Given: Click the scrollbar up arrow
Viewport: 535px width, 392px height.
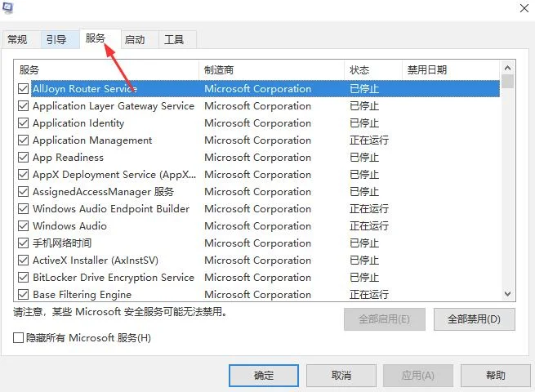Looking at the screenshot, I should point(508,68).
